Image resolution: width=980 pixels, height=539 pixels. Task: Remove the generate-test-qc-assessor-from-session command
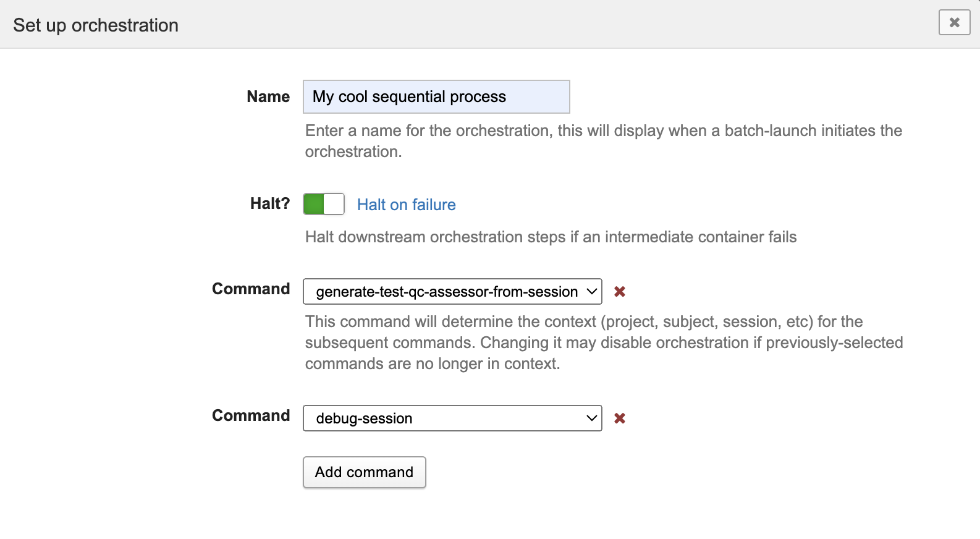click(x=620, y=292)
